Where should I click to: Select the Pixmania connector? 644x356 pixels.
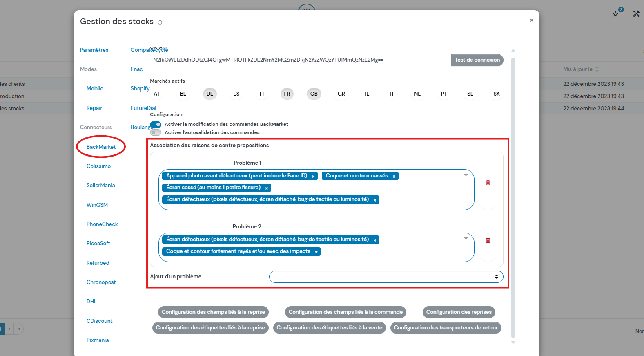click(x=98, y=340)
